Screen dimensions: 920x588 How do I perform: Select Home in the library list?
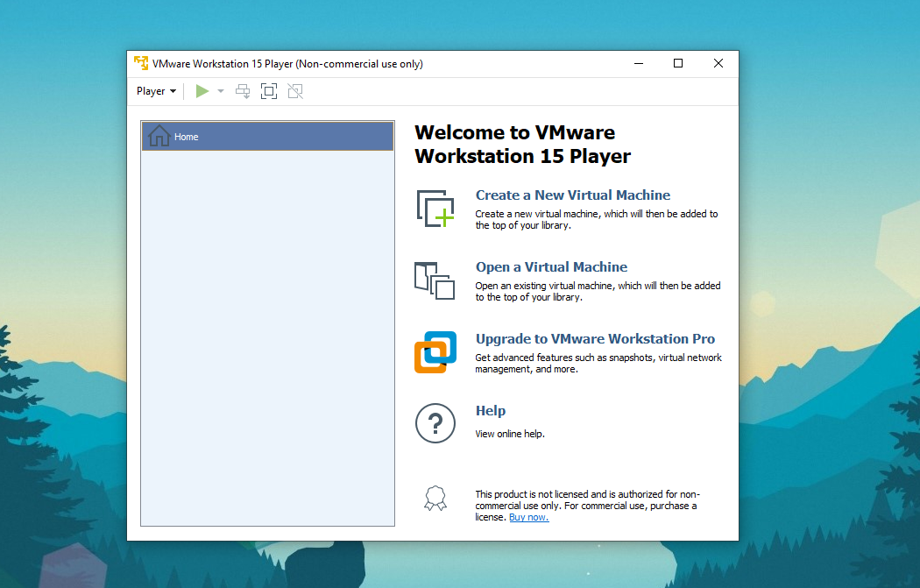point(267,136)
